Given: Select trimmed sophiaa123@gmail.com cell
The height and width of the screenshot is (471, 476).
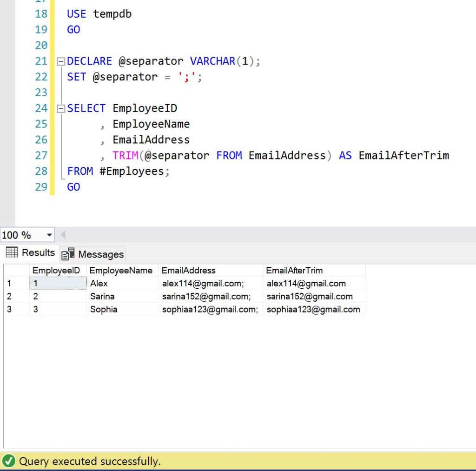Looking at the screenshot, I should point(313,309).
